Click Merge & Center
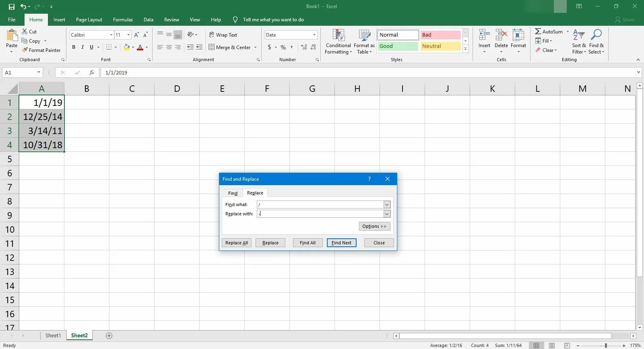Screen dimensions: 644x349 tap(230, 47)
